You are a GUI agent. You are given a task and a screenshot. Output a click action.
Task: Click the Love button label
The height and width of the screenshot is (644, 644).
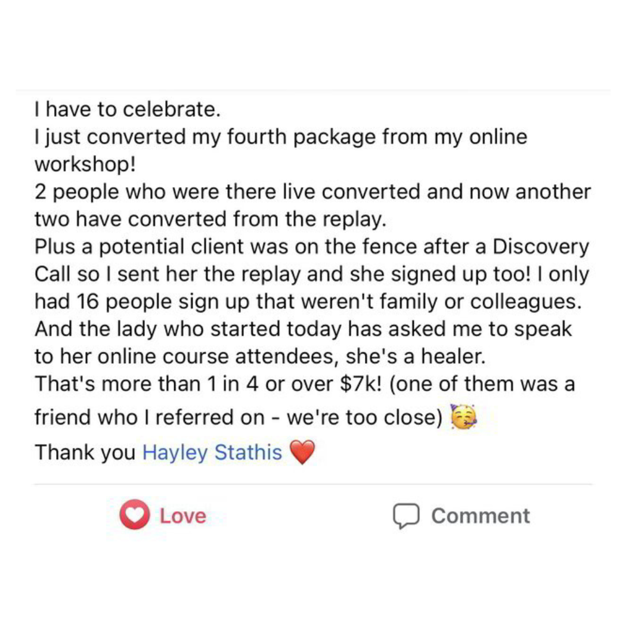click(183, 515)
